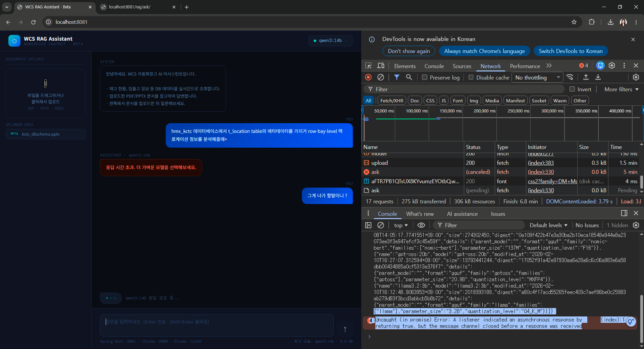The height and width of the screenshot is (349, 644).
Task: Click send message arrow button
Action: [345, 329]
